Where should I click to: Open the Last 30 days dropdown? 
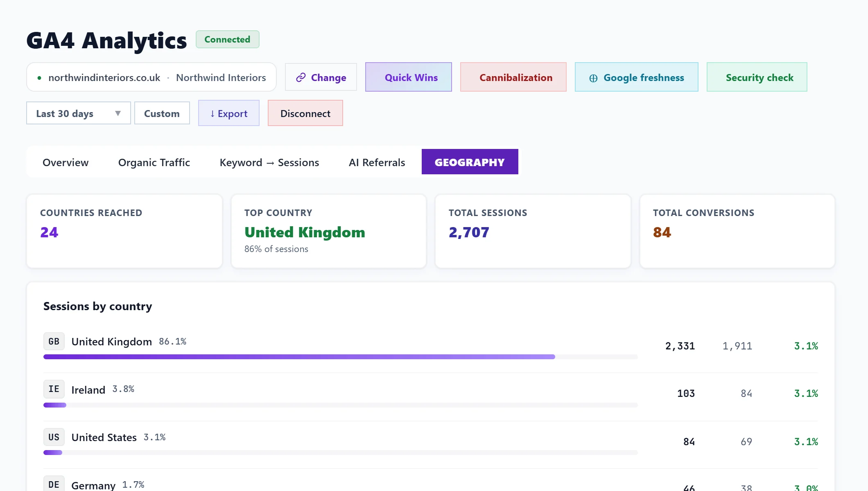click(x=79, y=113)
